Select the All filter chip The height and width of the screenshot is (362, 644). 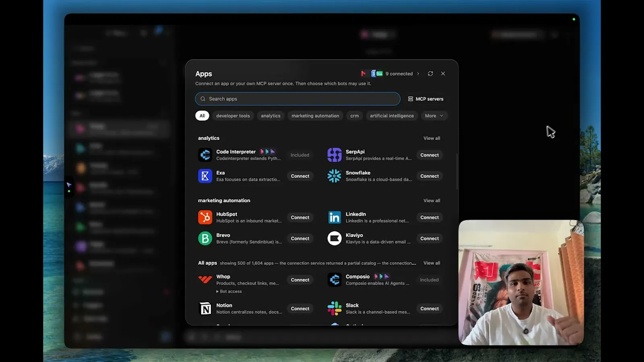tap(202, 116)
